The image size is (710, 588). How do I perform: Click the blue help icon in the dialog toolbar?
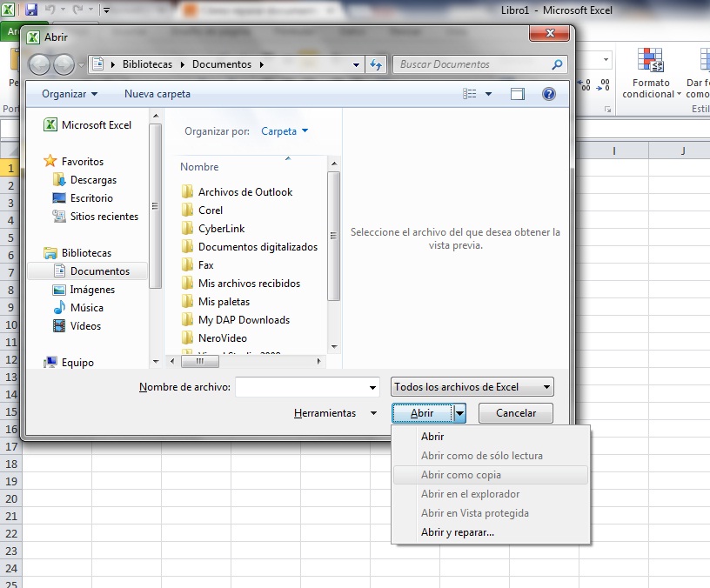[548, 94]
